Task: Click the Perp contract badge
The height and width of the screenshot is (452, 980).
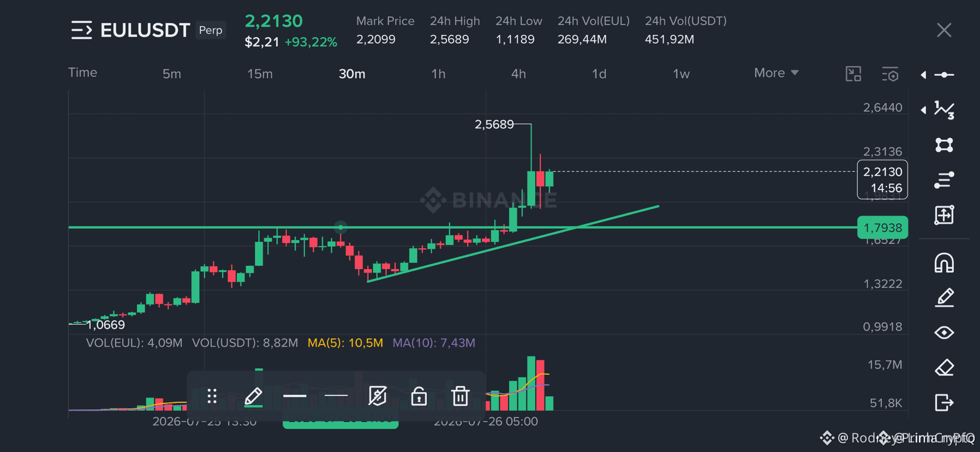Action: tap(211, 30)
